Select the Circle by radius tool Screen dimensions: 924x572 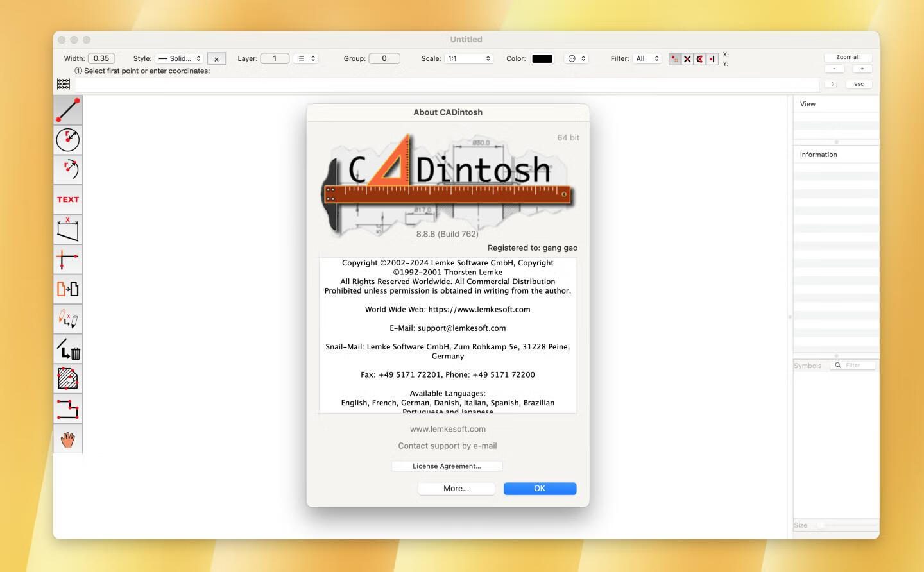click(x=67, y=140)
